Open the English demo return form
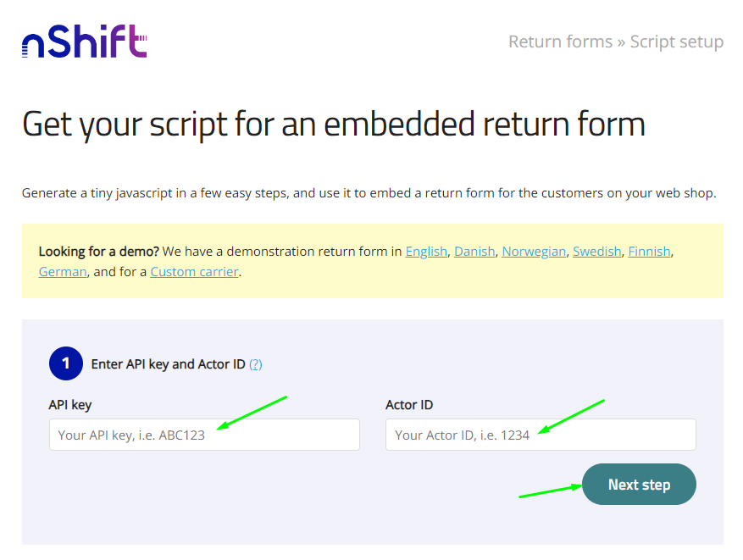The image size is (743, 560). pyautogui.click(x=426, y=251)
